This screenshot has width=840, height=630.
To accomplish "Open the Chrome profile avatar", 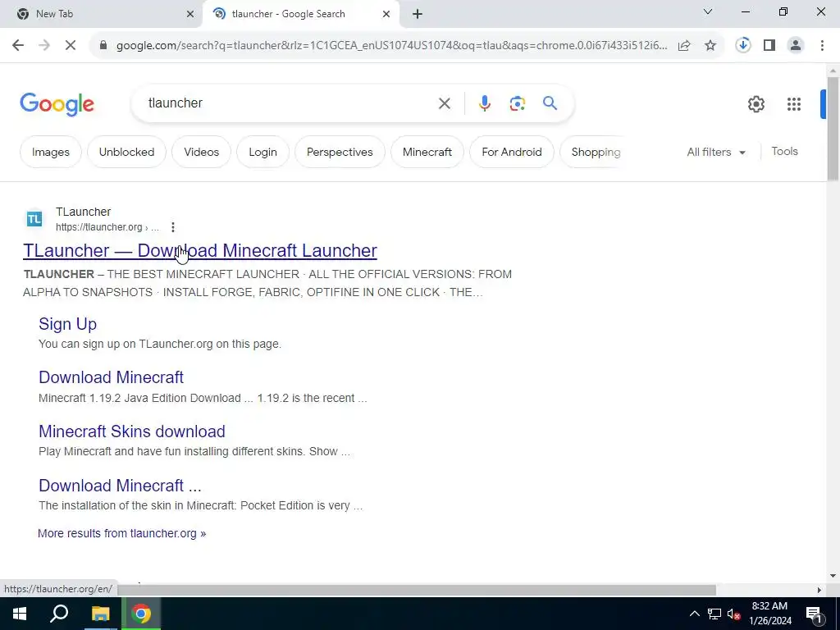I will coord(796,46).
